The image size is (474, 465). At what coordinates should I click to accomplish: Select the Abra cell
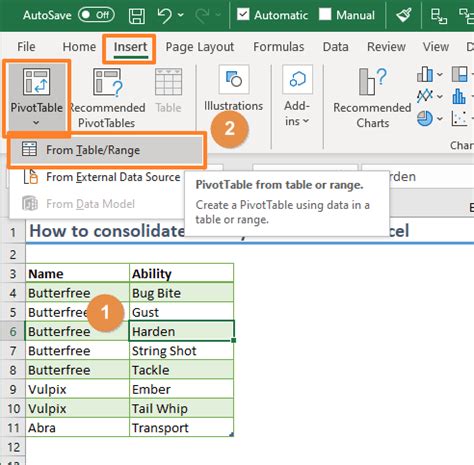pyautogui.click(x=77, y=428)
